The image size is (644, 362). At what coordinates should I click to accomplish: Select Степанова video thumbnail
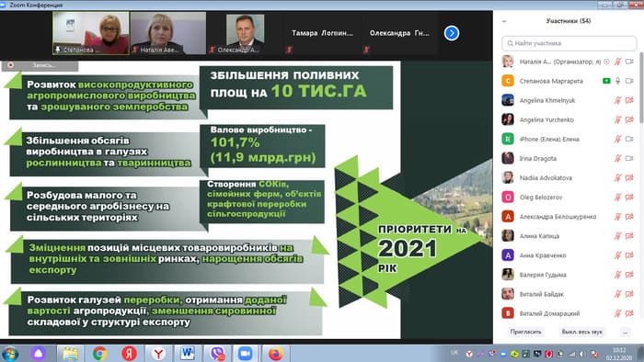pyautogui.click(x=91, y=33)
